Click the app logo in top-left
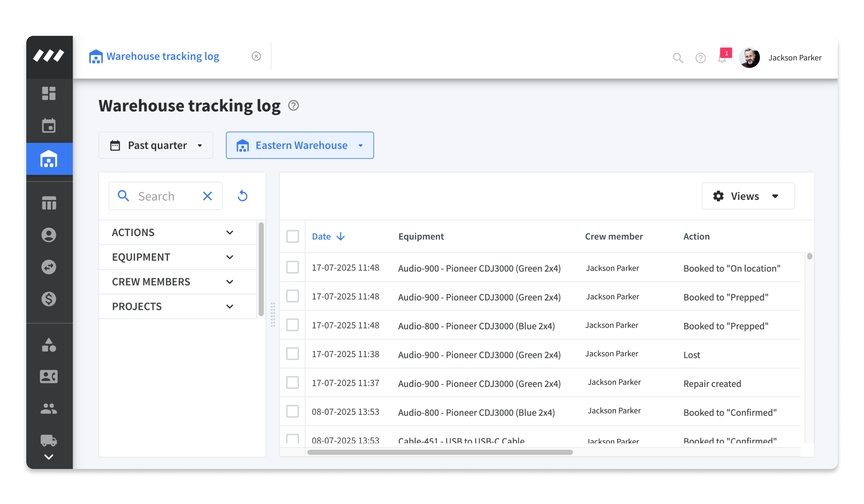Image resolution: width=864 pixels, height=504 pixels. tap(49, 55)
